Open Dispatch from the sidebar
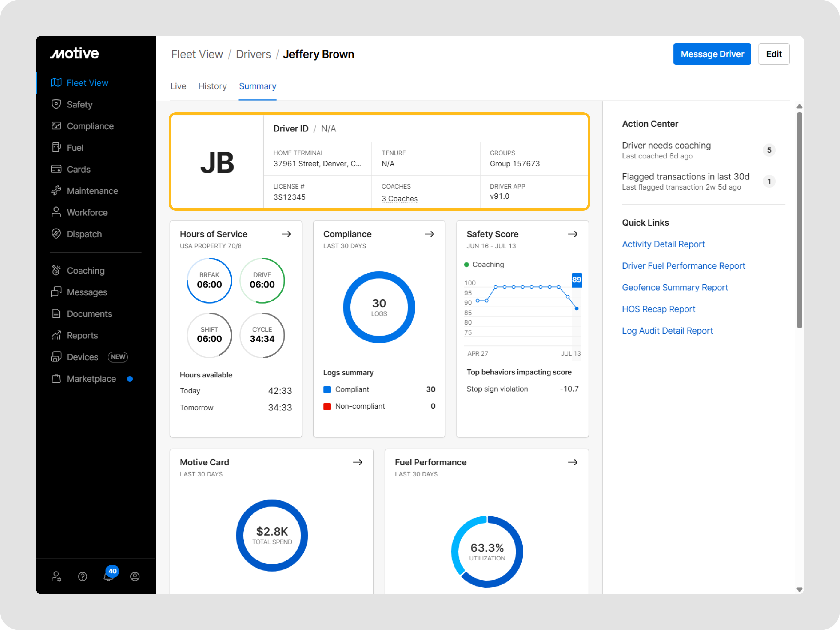 click(84, 234)
